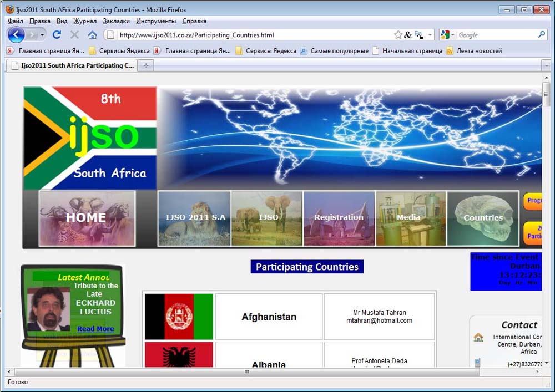
Task: Open the Лента новостей feed bookmark
Action: click(474, 51)
